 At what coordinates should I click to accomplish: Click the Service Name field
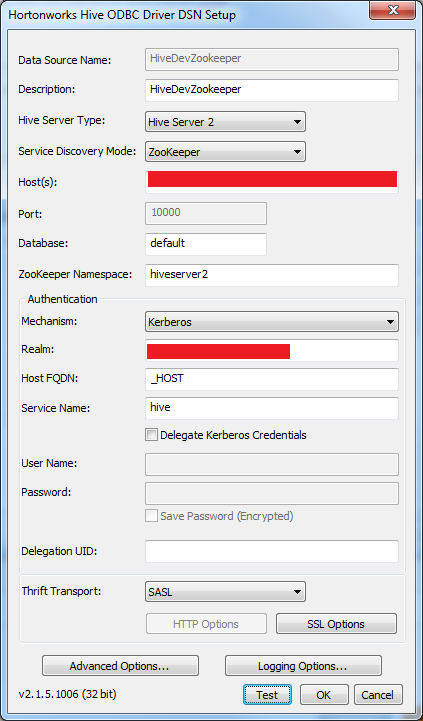click(x=272, y=408)
